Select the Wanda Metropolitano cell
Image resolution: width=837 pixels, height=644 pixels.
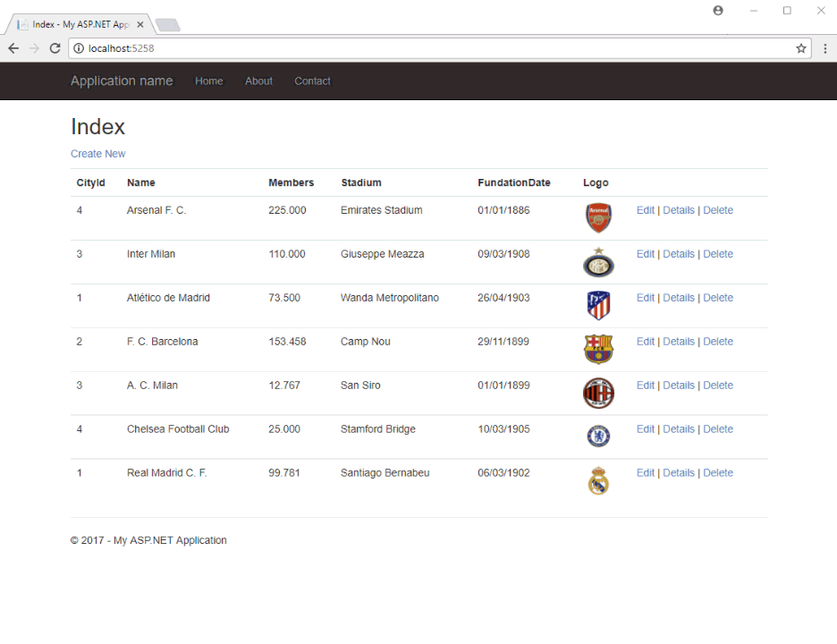pyautogui.click(x=390, y=298)
